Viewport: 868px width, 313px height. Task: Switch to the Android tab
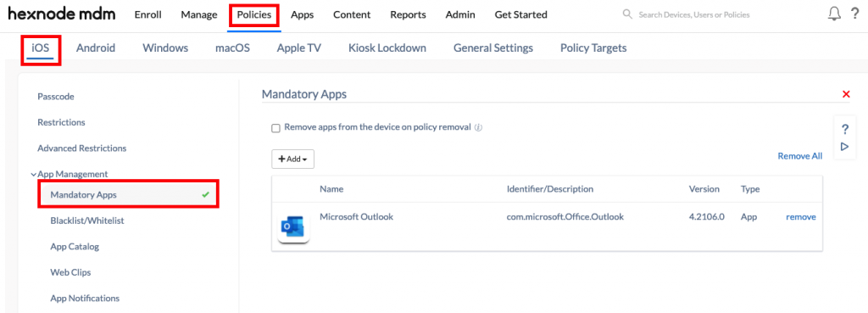tap(96, 48)
